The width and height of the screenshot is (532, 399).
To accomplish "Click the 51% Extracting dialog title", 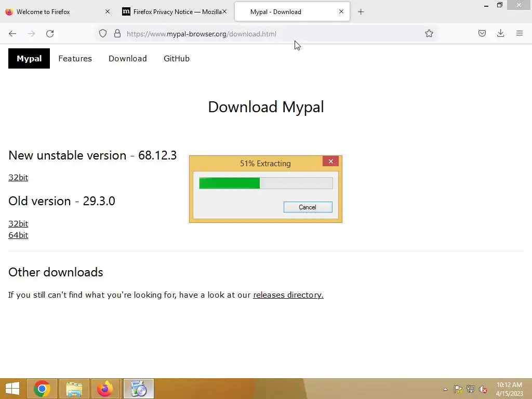I will click(x=265, y=164).
